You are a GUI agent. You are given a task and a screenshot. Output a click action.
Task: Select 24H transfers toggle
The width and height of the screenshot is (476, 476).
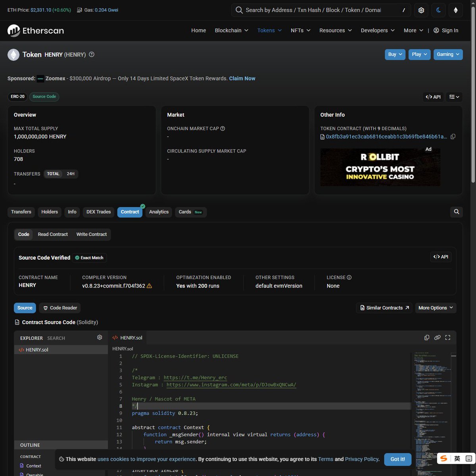71,174
